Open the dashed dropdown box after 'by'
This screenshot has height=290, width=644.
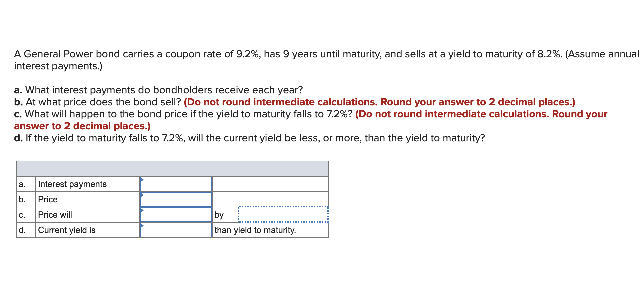coord(283,215)
